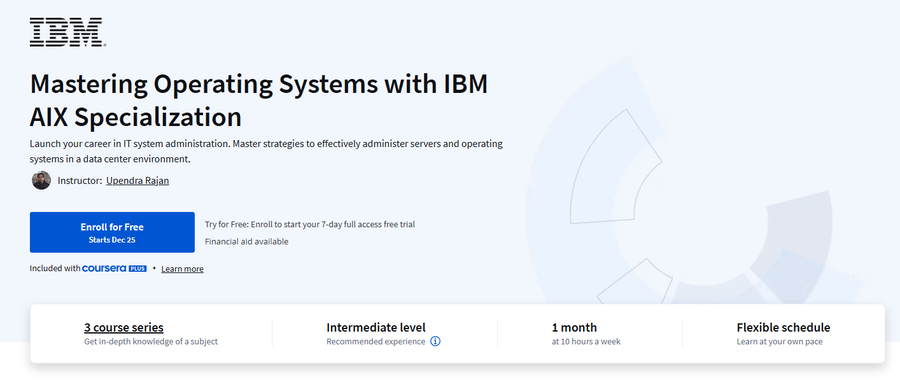Click the Starts Dec 25 text

pos(112,240)
